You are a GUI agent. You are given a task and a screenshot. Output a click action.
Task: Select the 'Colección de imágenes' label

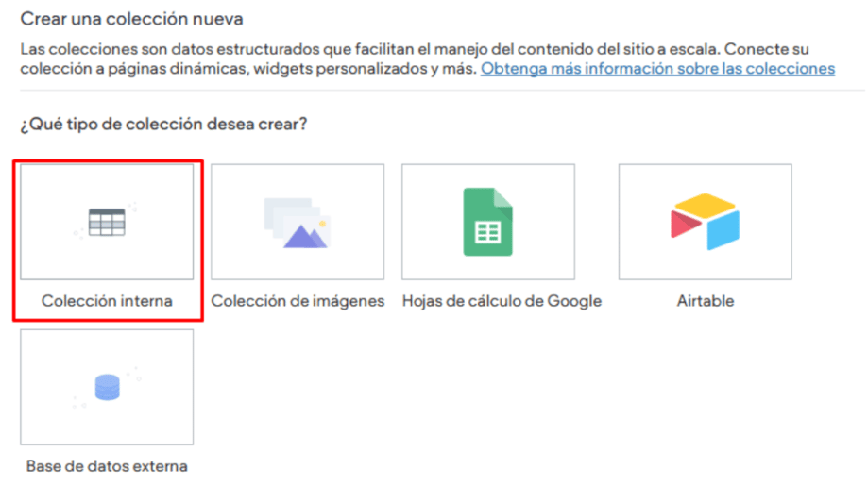coord(298,301)
